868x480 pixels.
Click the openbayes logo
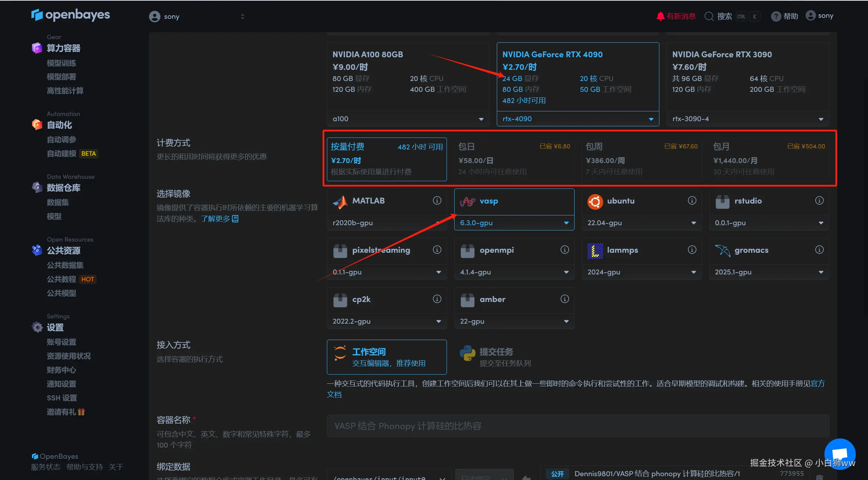coord(70,15)
